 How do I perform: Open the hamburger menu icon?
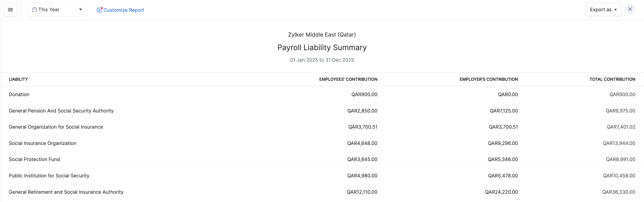click(x=10, y=10)
